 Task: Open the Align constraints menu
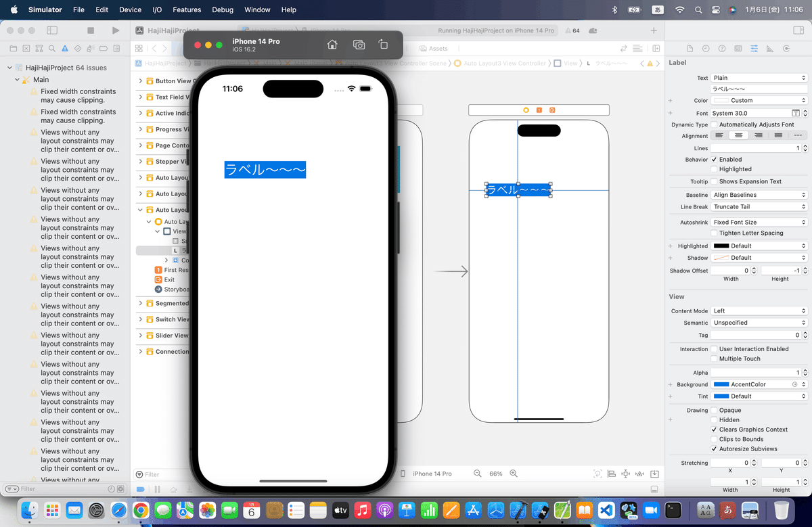pyautogui.click(x=612, y=474)
